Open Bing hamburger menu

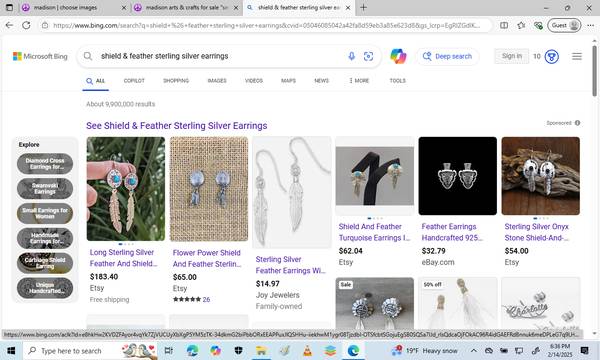(577, 56)
